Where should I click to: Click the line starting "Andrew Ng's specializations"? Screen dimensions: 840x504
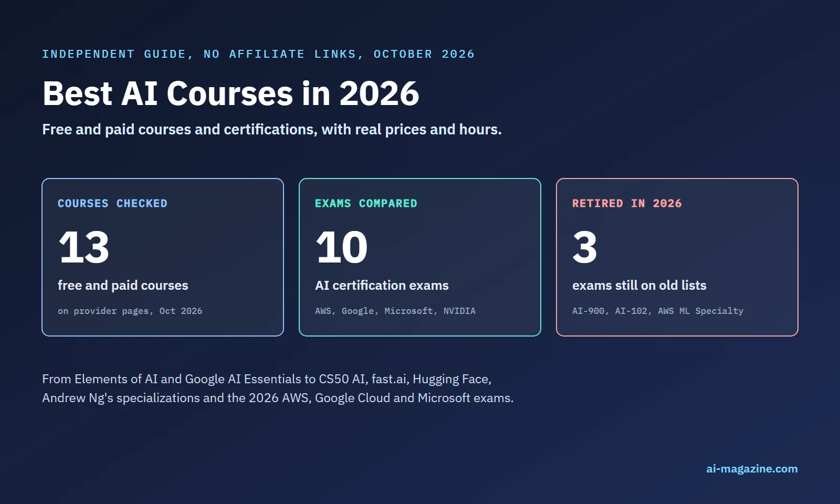278,398
